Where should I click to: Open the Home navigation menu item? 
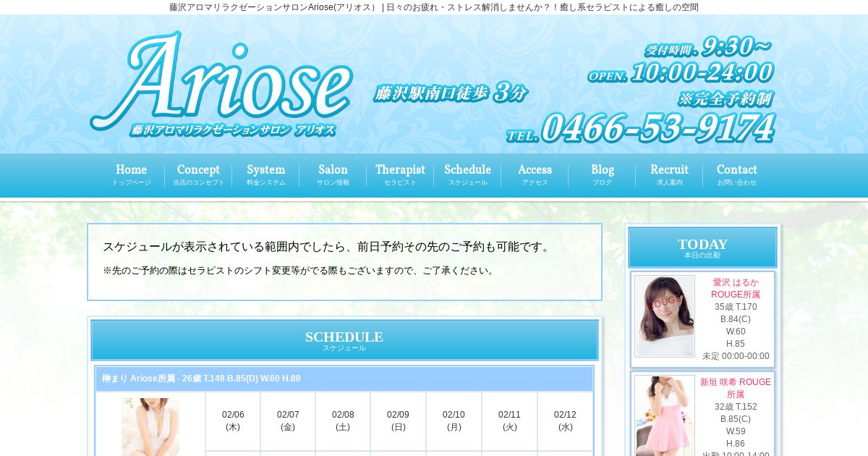click(x=131, y=175)
